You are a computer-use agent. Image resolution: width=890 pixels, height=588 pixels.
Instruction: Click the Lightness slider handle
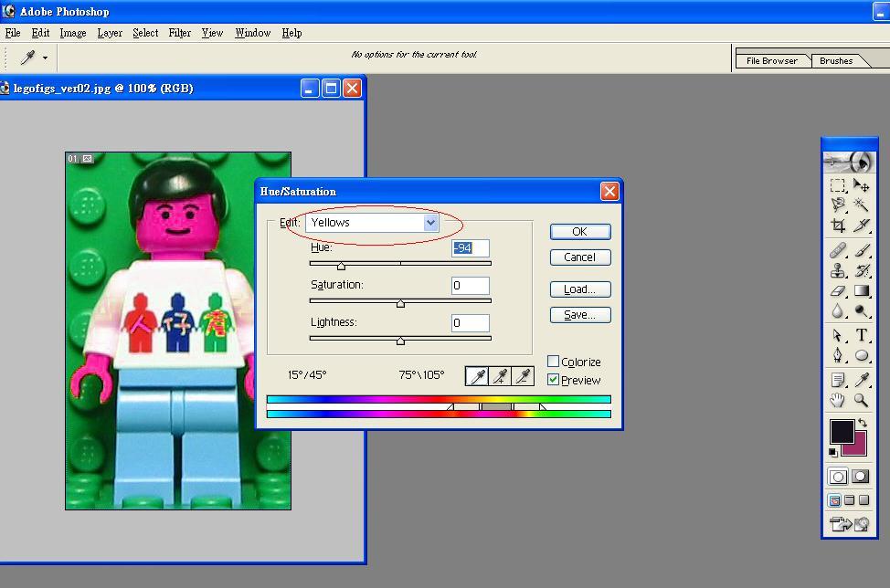[x=401, y=341]
